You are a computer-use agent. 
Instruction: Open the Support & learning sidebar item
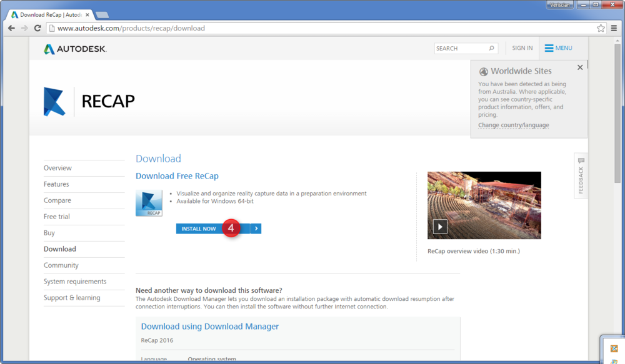pyautogui.click(x=72, y=298)
